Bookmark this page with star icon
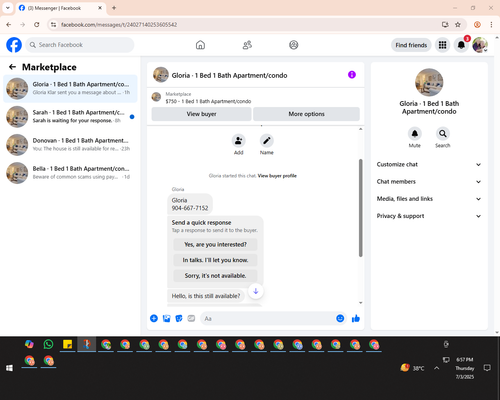This screenshot has height=400, width=500. pyautogui.click(x=458, y=25)
